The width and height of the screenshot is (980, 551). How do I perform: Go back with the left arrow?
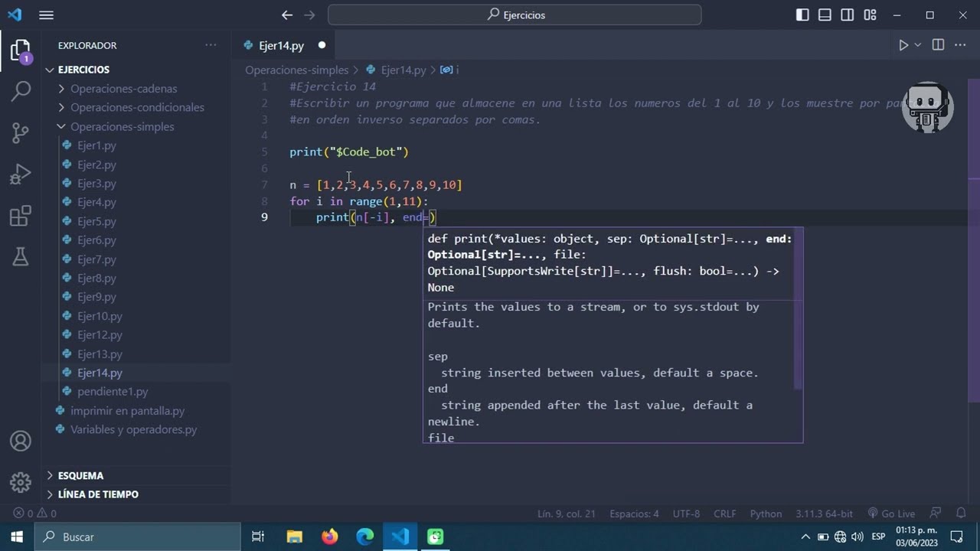pyautogui.click(x=287, y=15)
